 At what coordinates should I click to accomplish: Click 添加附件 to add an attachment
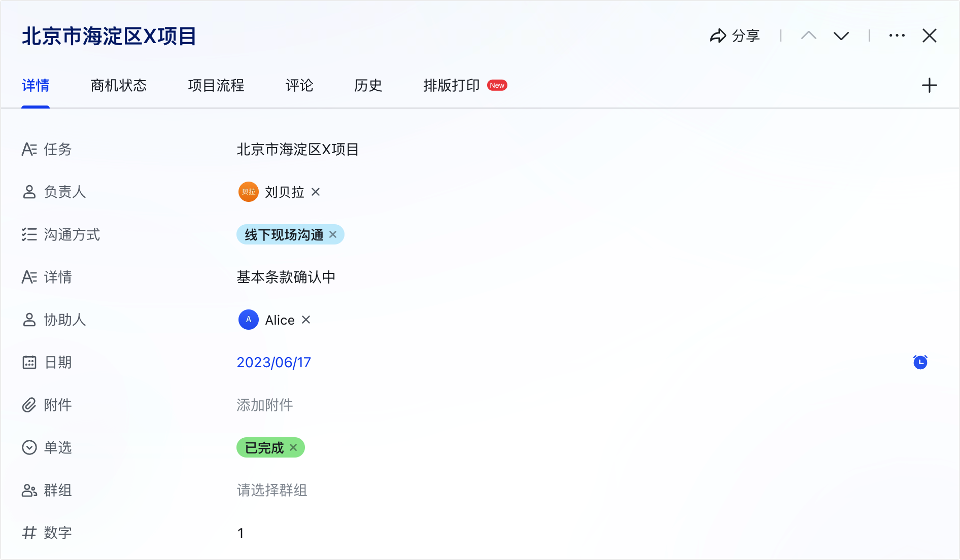pyautogui.click(x=265, y=405)
